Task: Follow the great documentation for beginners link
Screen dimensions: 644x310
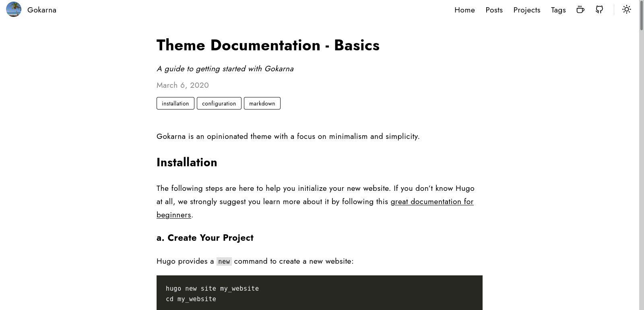Action: point(431,202)
